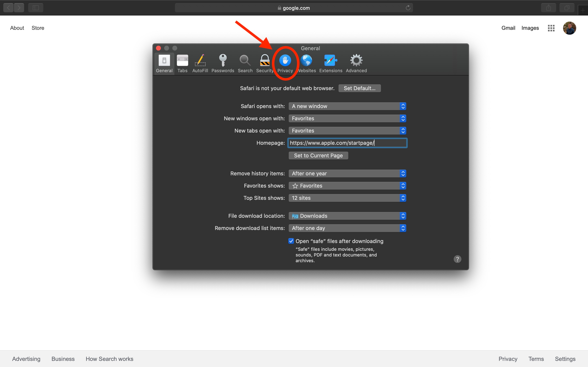Expand the Safari opens with dropdown
The image size is (588, 367).
point(347,106)
